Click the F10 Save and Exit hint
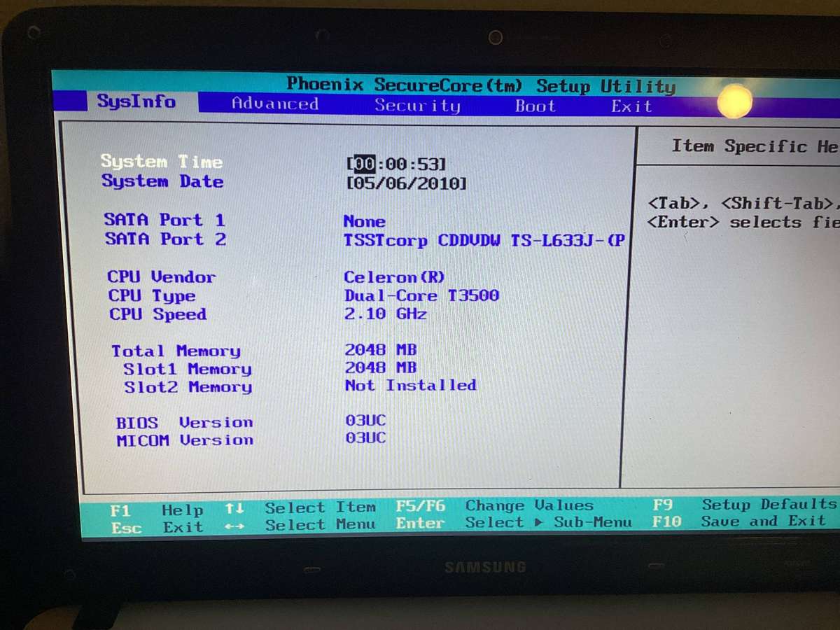840x630 pixels. pyautogui.click(x=740, y=521)
